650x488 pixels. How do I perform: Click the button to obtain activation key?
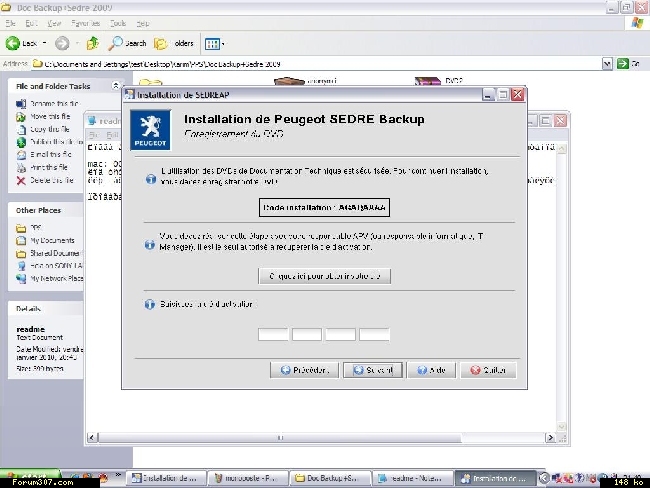pyautogui.click(x=324, y=276)
